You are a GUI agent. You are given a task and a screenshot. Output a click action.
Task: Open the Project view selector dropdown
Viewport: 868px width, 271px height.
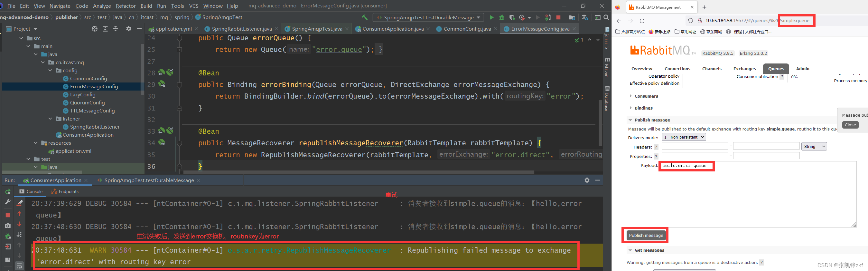point(22,29)
